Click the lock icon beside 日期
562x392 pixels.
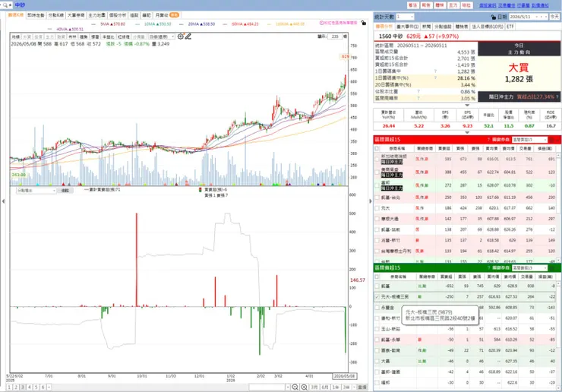[x=493, y=17]
